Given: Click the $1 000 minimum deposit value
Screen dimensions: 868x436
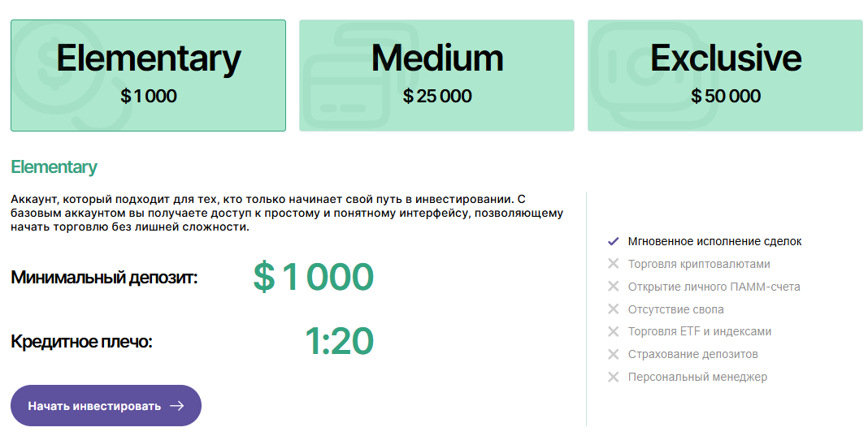Looking at the screenshot, I should 314,277.
